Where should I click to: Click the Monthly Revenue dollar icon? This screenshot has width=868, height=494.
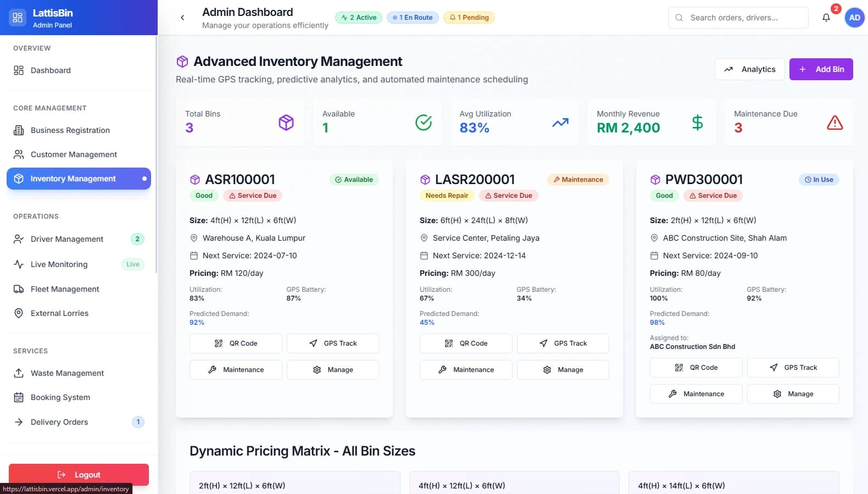pos(697,123)
